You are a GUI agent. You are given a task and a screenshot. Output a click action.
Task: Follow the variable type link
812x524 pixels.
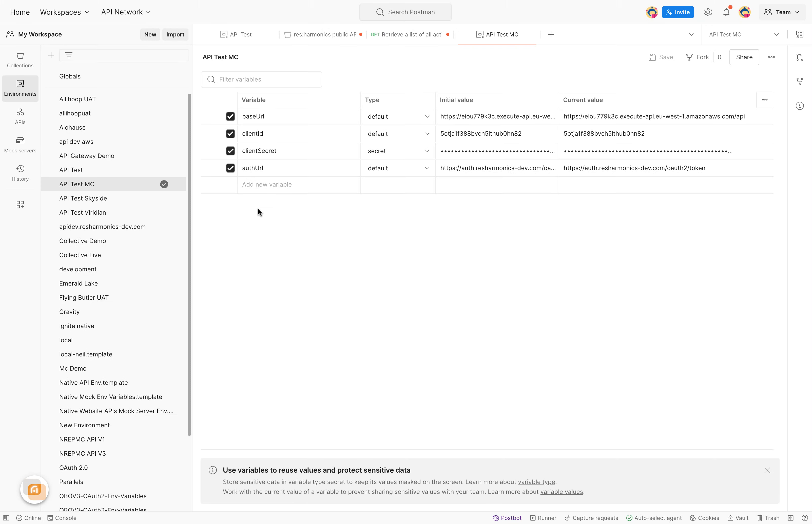point(536,482)
